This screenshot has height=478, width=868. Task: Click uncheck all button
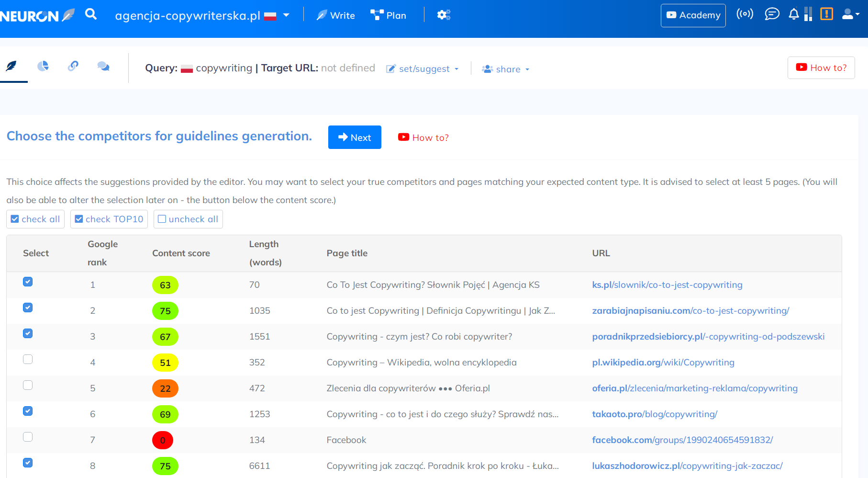(x=188, y=219)
